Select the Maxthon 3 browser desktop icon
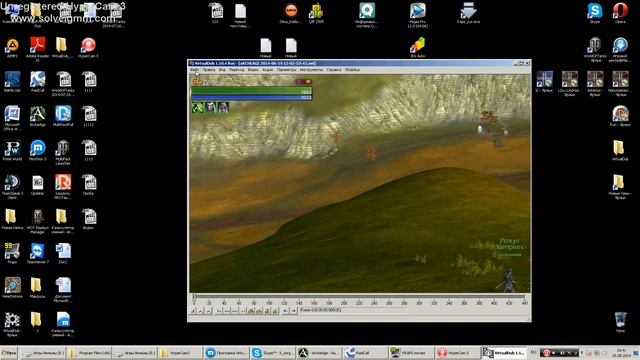 38,151
